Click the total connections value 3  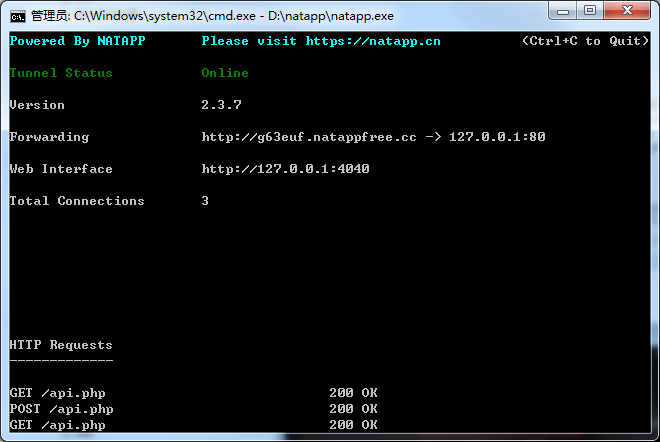tap(205, 201)
